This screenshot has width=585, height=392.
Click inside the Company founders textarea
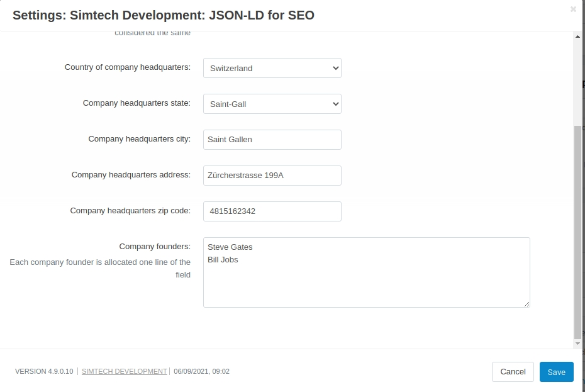coord(366,272)
